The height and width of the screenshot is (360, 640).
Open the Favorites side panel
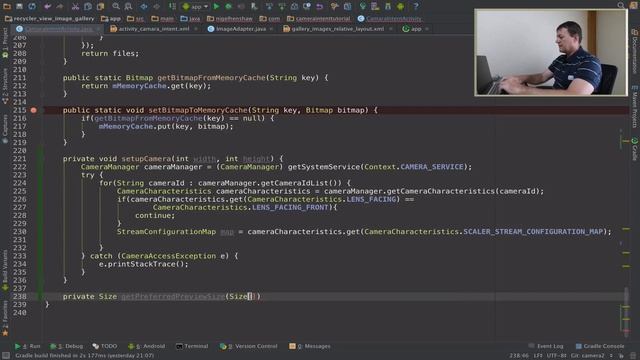[5, 318]
